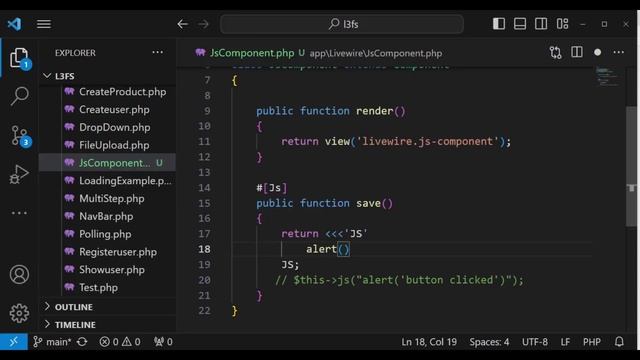Image resolution: width=640 pixels, height=360 pixels.
Task: Click the EXPLORER panel title
Action: (x=75, y=53)
